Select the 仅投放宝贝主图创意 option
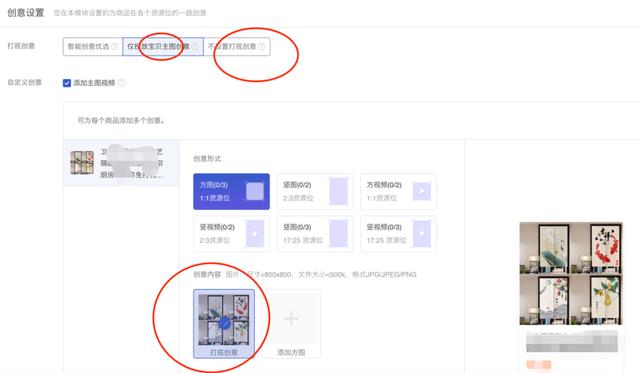The height and width of the screenshot is (373, 640). [163, 47]
